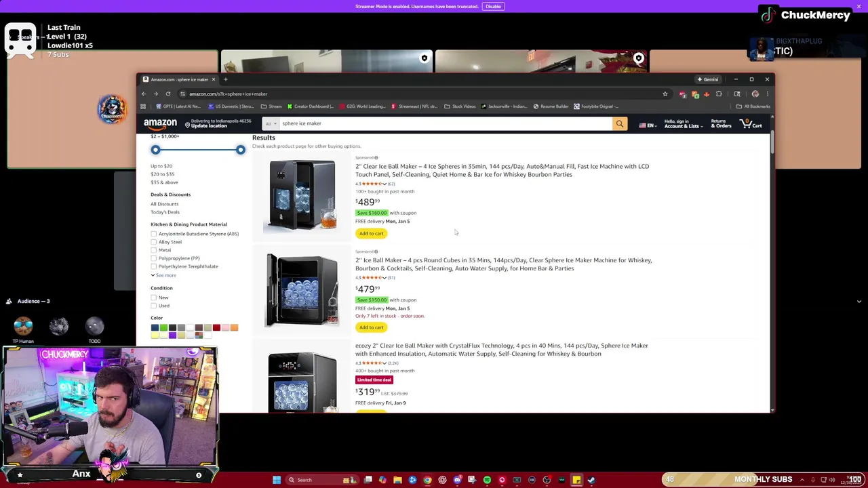Click the left price slider handle
This screenshot has width=868, height=488.
(155, 150)
